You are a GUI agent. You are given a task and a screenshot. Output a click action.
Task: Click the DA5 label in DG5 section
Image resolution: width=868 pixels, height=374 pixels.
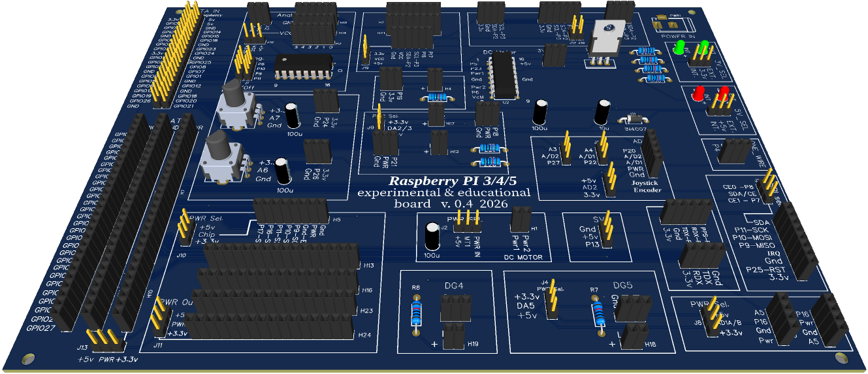pyautogui.click(x=526, y=305)
